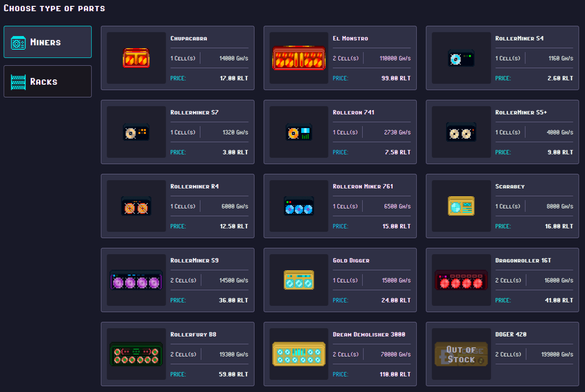The width and height of the screenshot is (585, 392).
Task: Click the 59.00 RLT price
Action: coord(234,374)
